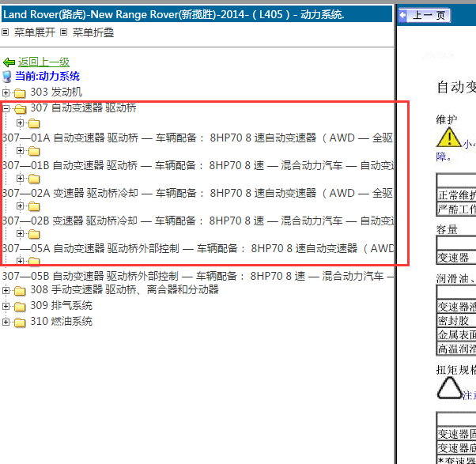Image resolution: width=476 pixels, height=464 pixels.
Task: Click the 上一页 previous page button
Action: tap(425, 15)
